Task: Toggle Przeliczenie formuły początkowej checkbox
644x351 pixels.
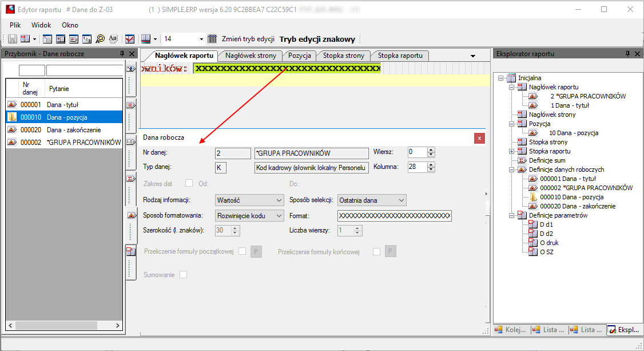Action: (x=243, y=251)
